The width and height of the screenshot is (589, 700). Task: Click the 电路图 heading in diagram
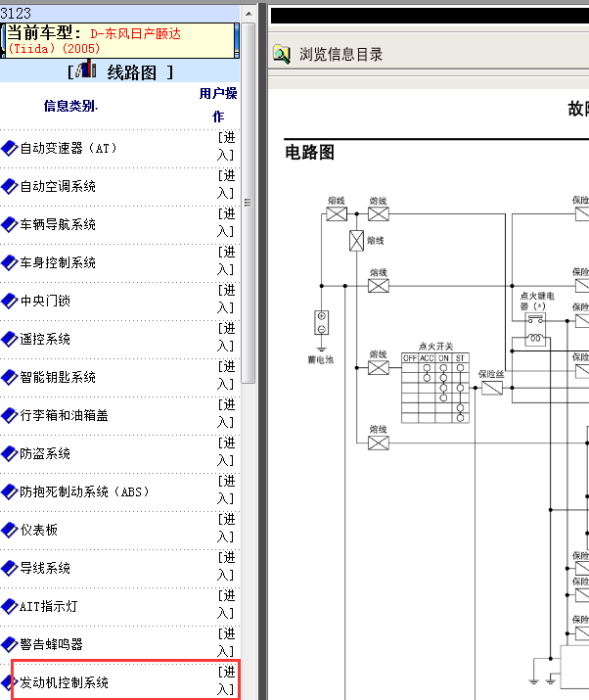pos(310,152)
